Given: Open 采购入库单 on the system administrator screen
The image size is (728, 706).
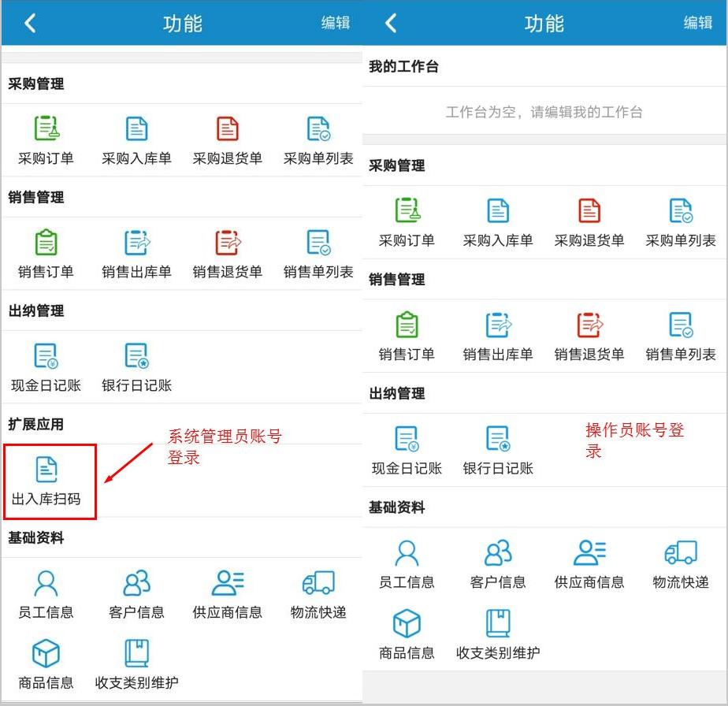Looking at the screenshot, I should (136, 139).
